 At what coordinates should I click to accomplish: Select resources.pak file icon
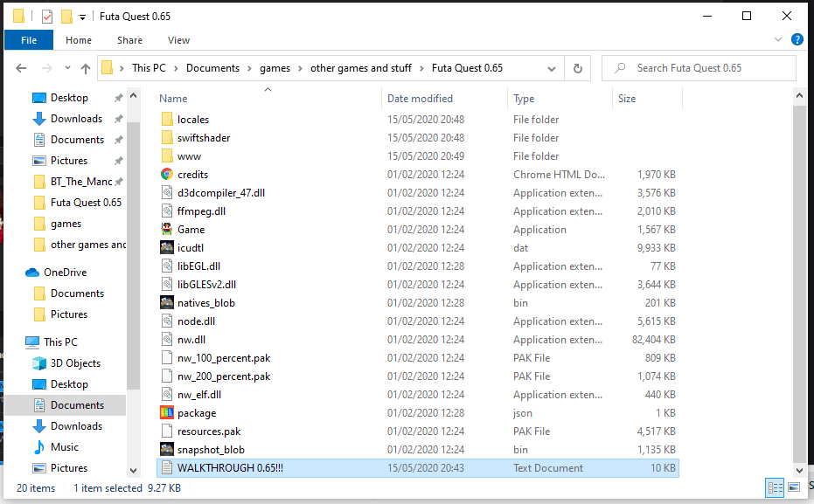[x=167, y=431]
